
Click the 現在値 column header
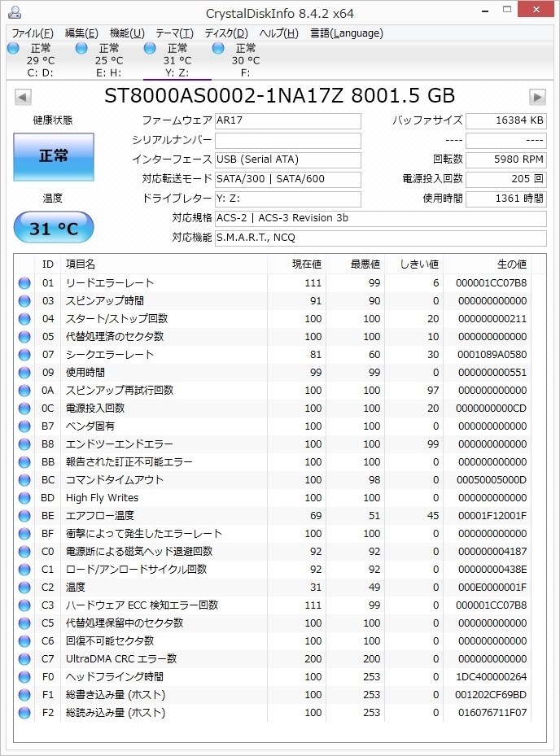tap(296, 264)
